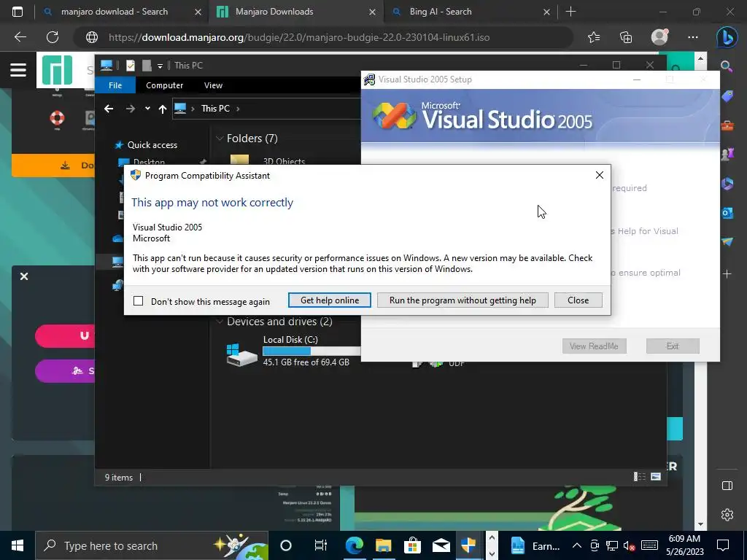Open the File menu in This PC window
This screenshot has width=747, height=560.
coord(115,85)
